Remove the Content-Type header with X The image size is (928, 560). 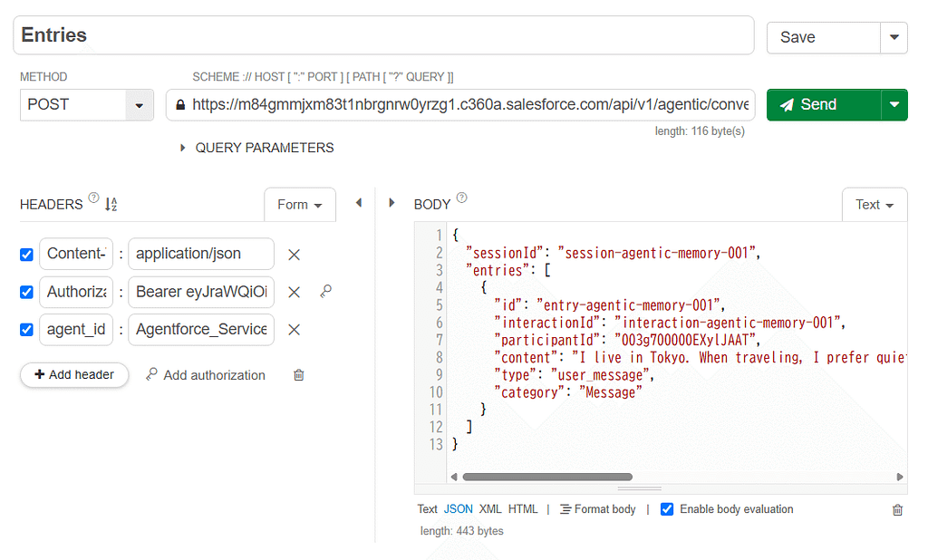[295, 255]
